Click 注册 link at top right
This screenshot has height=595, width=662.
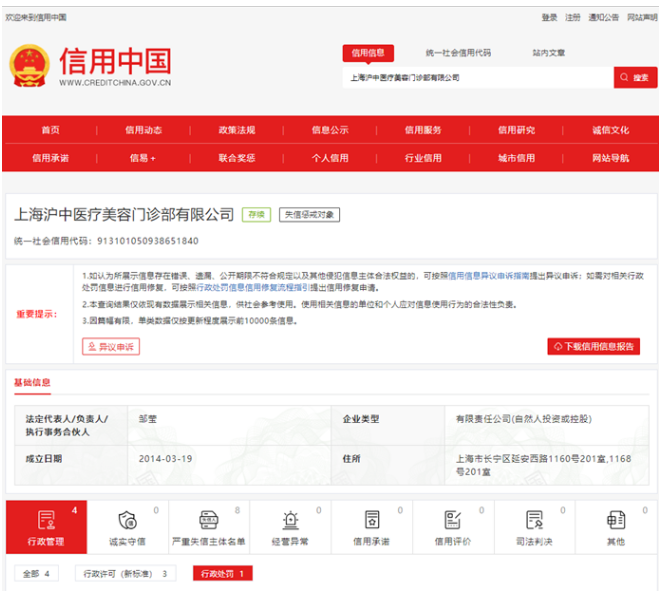[572, 17]
